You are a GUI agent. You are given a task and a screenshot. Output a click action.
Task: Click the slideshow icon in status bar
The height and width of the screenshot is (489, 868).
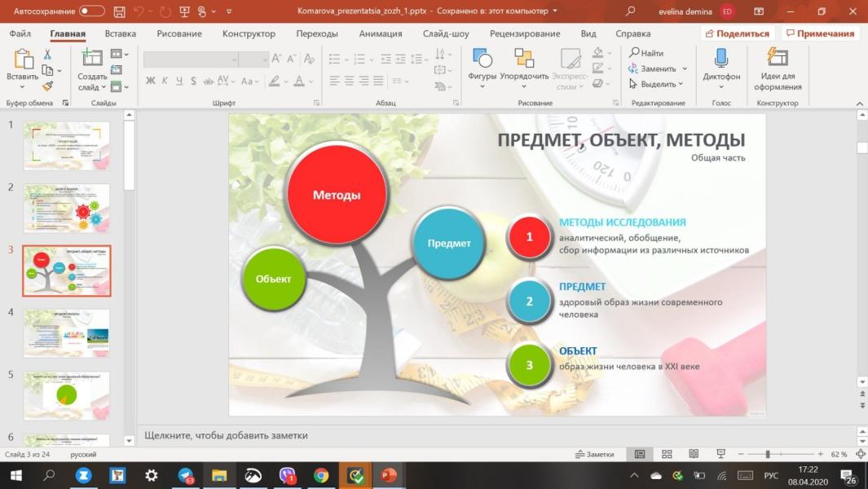pos(720,454)
